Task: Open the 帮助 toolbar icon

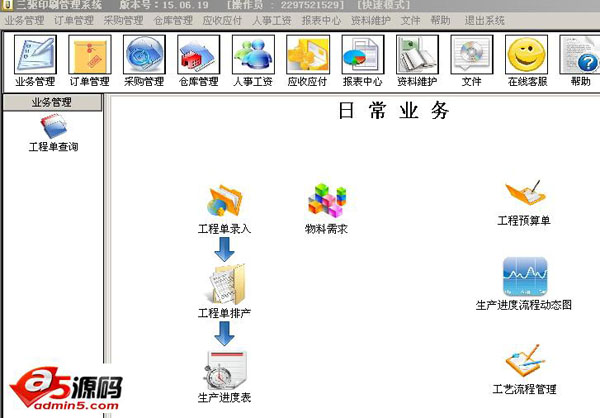Action: tap(579, 54)
